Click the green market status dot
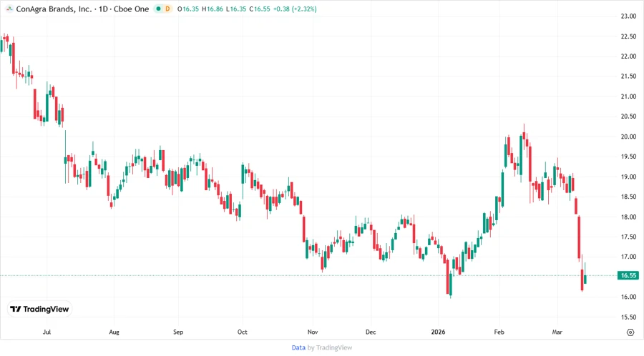644x356 pixels. click(159, 9)
